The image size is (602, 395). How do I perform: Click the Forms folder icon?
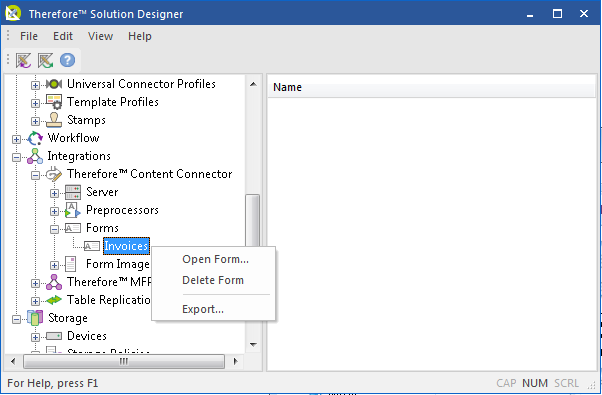point(73,228)
